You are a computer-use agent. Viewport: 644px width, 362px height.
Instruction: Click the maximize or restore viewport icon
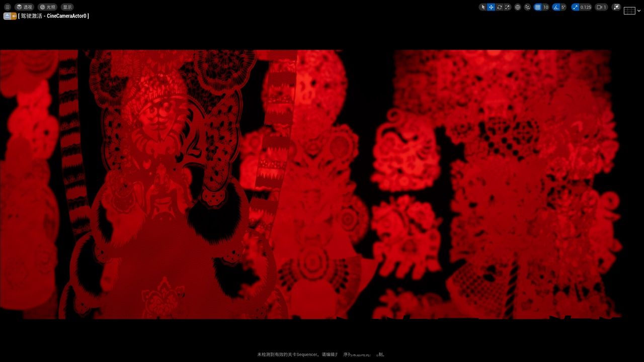tap(616, 7)
